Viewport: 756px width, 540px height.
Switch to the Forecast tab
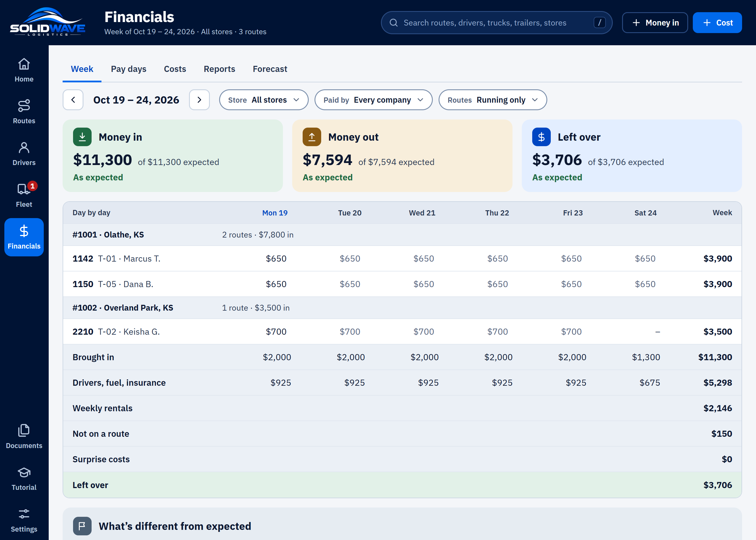(270, 69)
